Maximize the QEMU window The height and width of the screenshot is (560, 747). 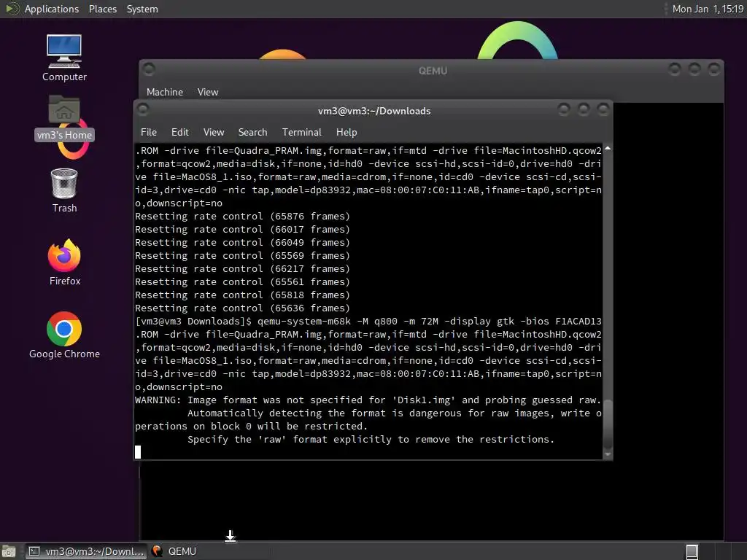694,69
